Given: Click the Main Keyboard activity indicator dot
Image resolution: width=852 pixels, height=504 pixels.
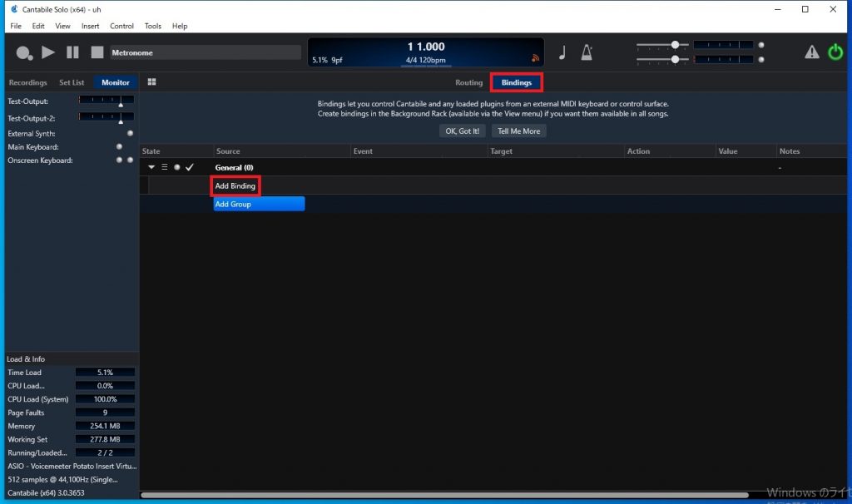Looking at the screenshot, I should click(119, 146).
